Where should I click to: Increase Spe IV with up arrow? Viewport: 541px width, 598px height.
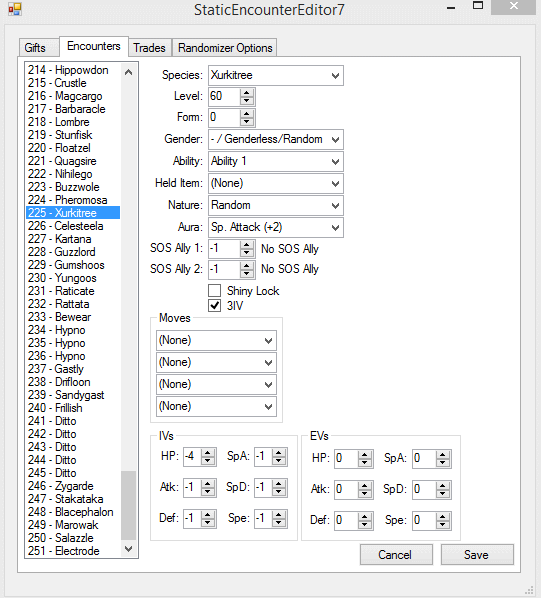[x=279, y=515]
